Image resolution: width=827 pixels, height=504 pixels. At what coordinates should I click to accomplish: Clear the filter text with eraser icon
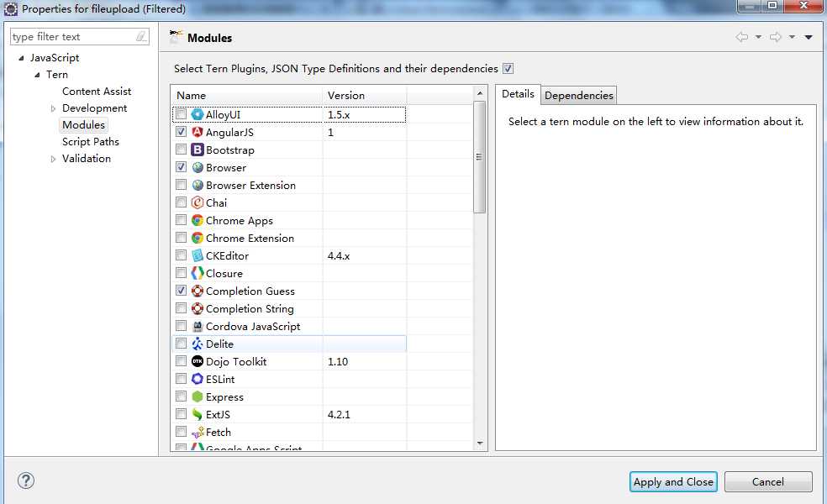(x=141, y=36)
